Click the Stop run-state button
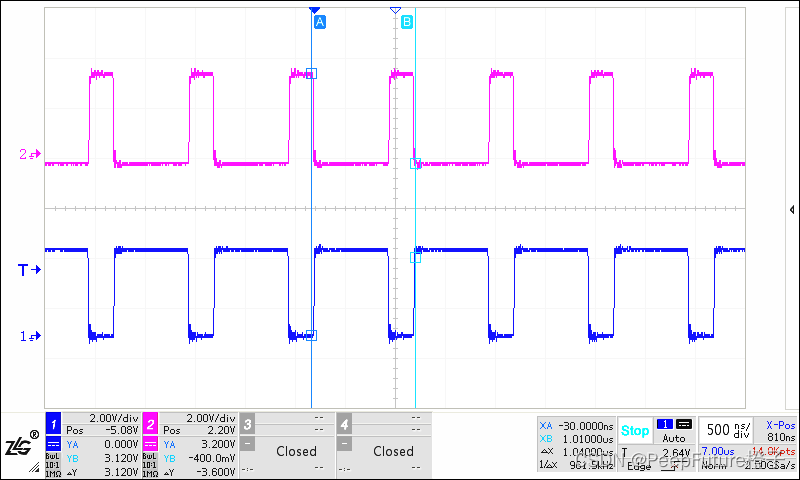The width and height of the screenshot is (800, 480). tap(635, 431)
